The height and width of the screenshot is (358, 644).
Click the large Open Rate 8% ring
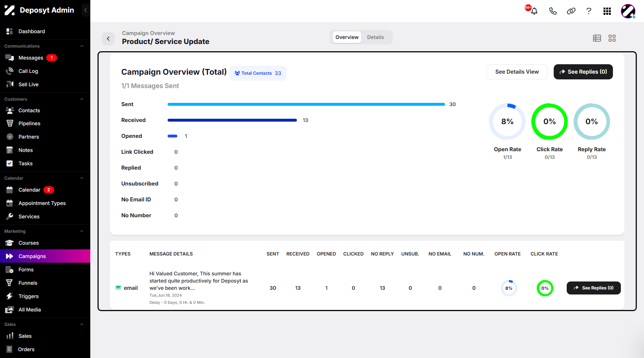[507, 122]
